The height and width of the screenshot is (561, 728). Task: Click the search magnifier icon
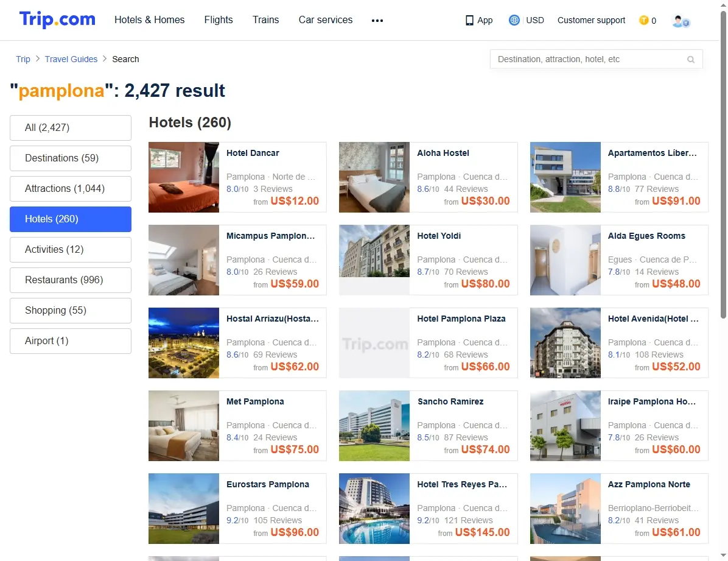(691, 60)
